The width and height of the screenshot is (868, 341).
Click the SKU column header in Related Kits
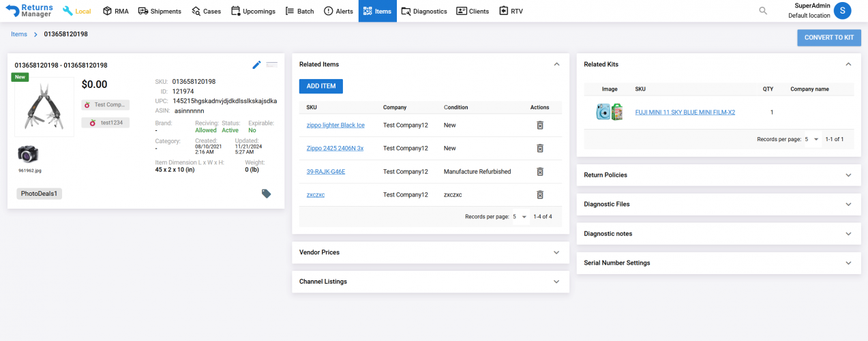[x=640, y=89]
